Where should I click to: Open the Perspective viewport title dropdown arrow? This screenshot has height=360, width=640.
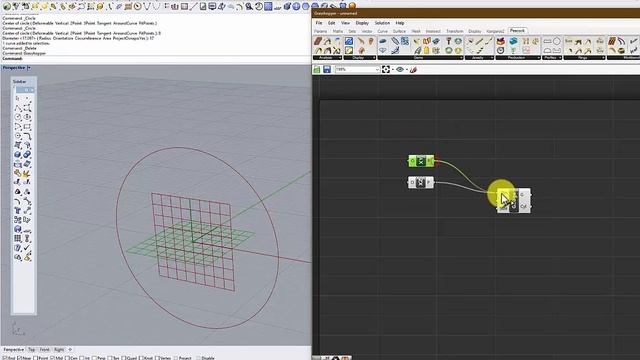pyautogui.click(x=29, y=68)
